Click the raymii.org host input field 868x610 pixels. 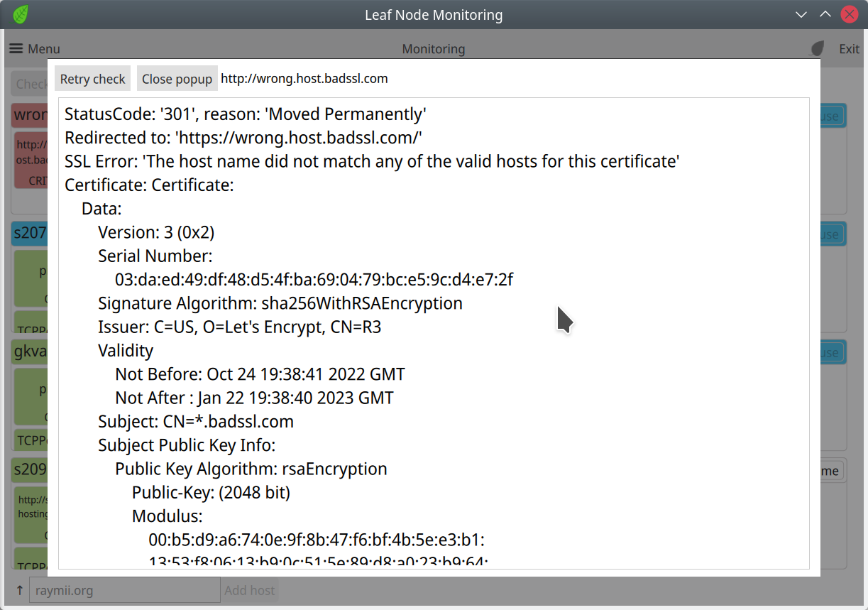[124, 589]
